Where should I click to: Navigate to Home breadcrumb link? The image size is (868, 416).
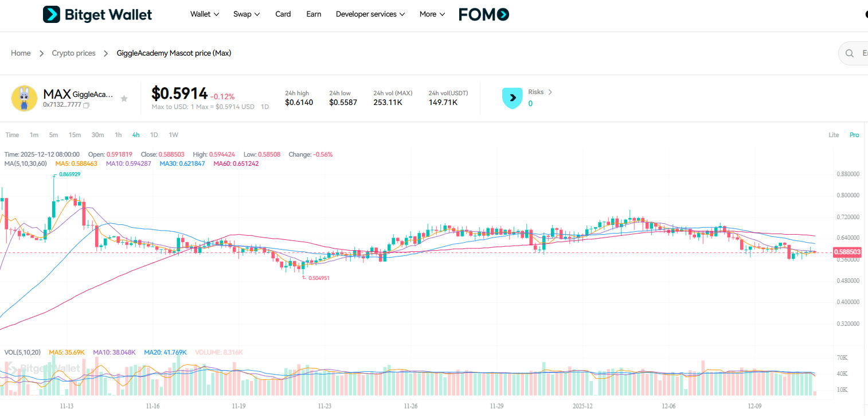[x=21, y=53]
